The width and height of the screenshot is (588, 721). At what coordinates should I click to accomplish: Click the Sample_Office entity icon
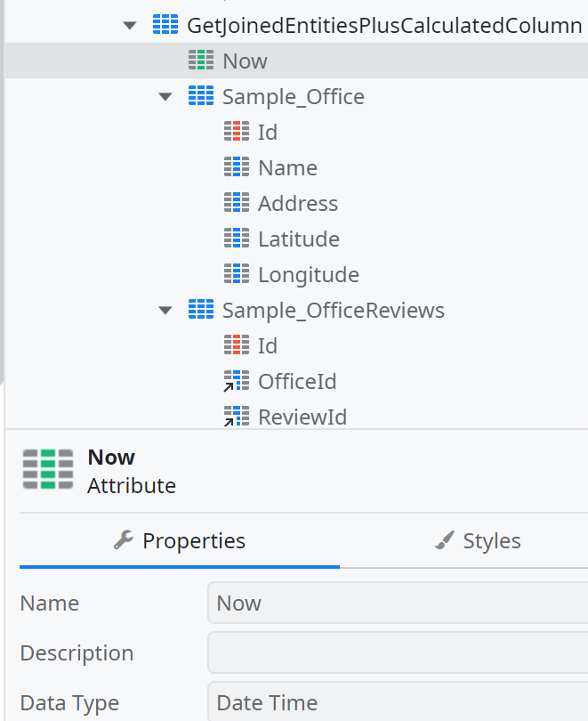tap(201, 96)
